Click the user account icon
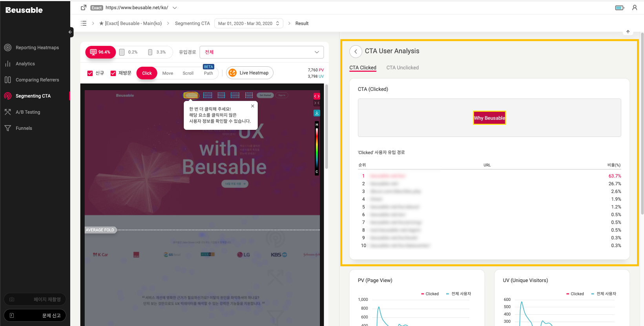 pyautogui.click(x=634, y=7)
